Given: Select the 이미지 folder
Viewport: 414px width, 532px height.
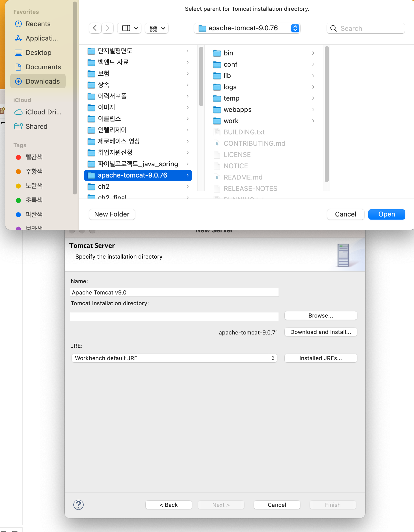Looking at the screenshot, I should (x=138, y=107).
